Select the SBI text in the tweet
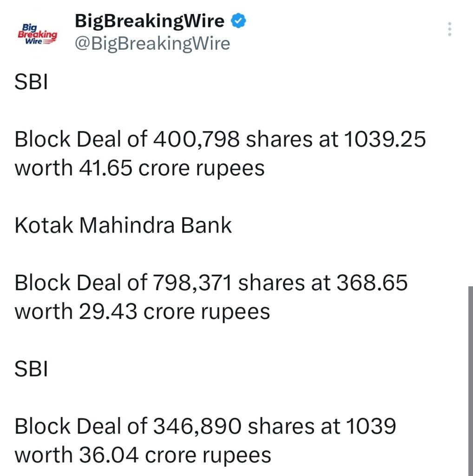473x476 pixels. [x=30, y=81]
